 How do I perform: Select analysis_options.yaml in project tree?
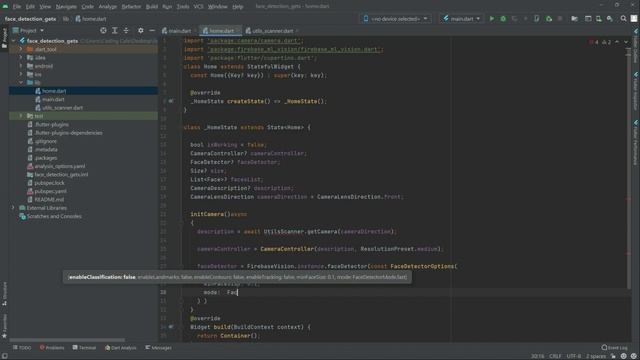click(x=60, y=166)
